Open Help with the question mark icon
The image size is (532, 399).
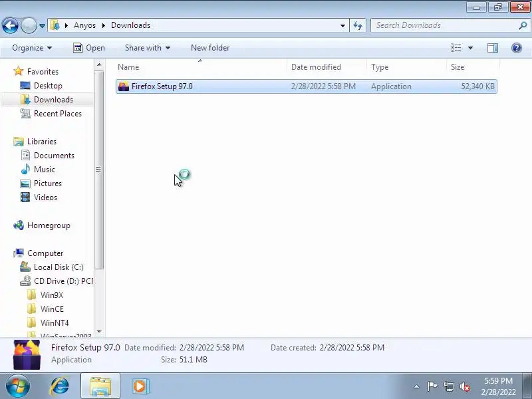(517, 48)
